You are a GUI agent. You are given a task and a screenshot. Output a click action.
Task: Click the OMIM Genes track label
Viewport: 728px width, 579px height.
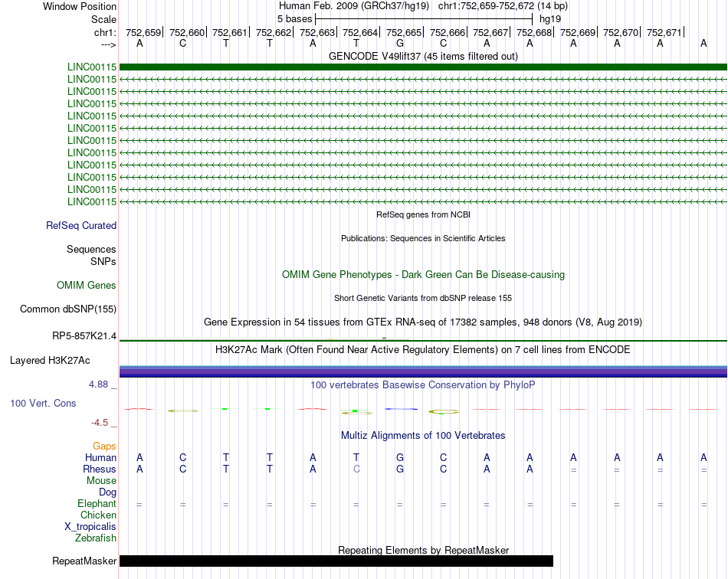point(86,286)
